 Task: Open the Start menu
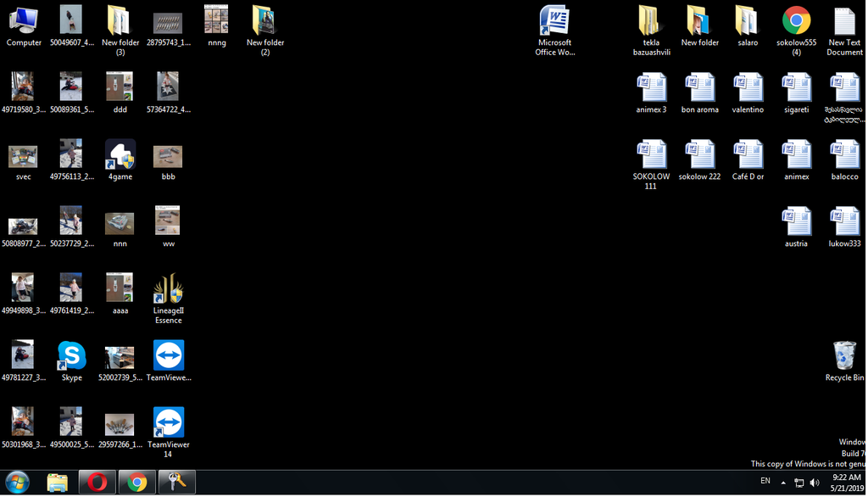point(17,482)
